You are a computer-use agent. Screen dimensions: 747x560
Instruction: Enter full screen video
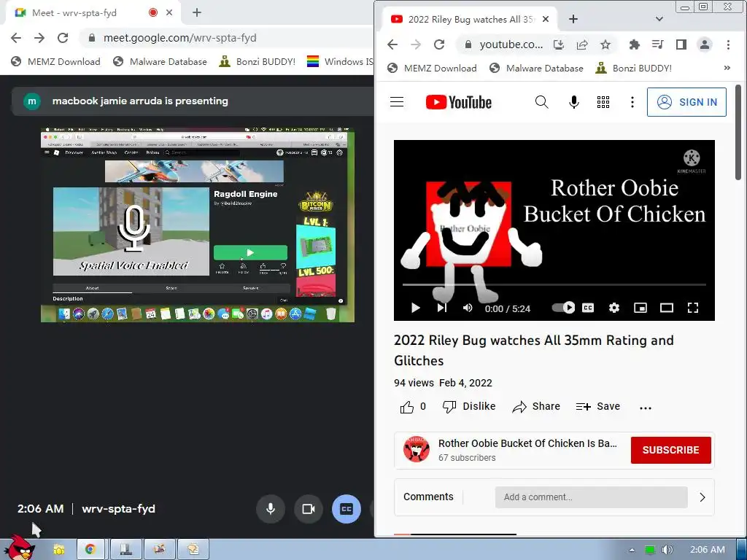693,308
